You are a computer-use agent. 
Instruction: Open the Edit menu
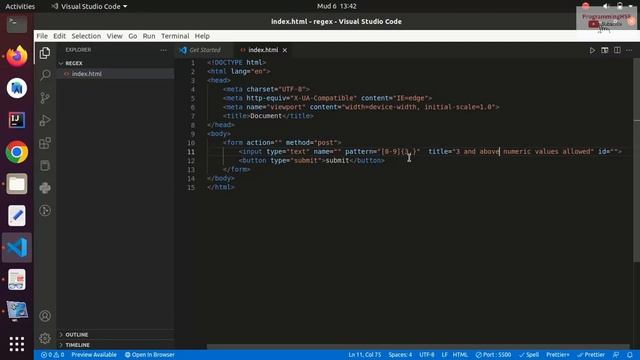(59, 36)
